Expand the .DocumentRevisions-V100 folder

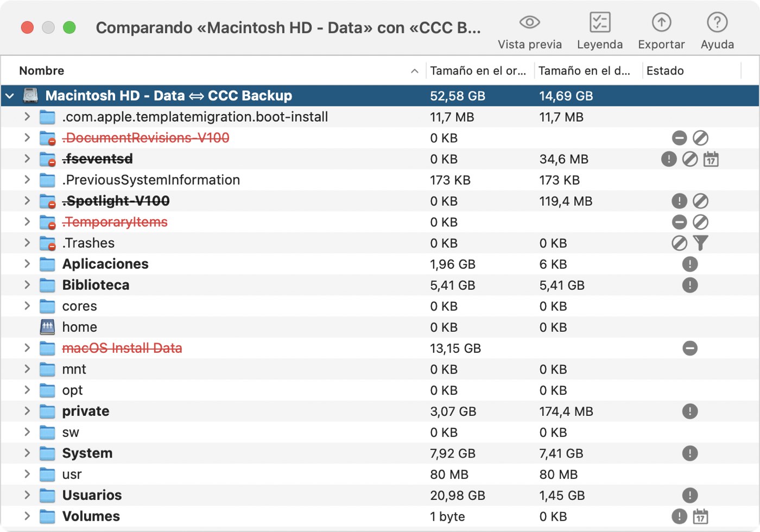point(27,138)
